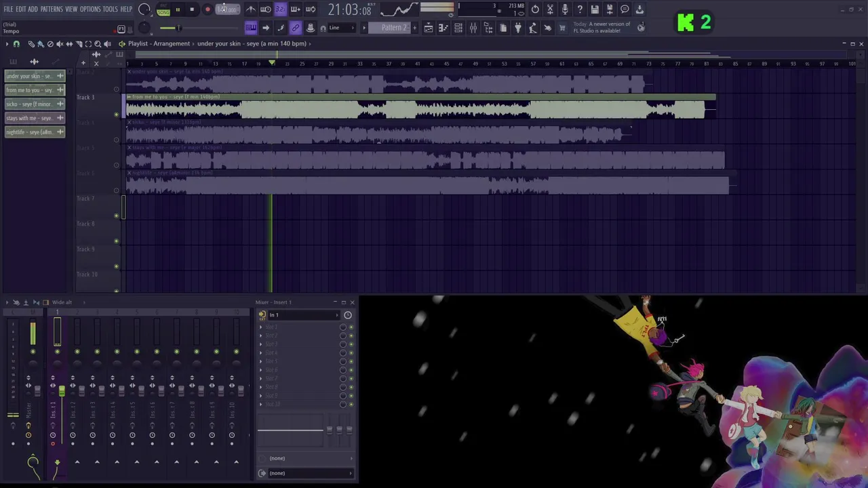Image resolution: width=868 pixels, height=488 pixels.
Task: Toggle blend recording overdub icon
Action: [295, 9]
